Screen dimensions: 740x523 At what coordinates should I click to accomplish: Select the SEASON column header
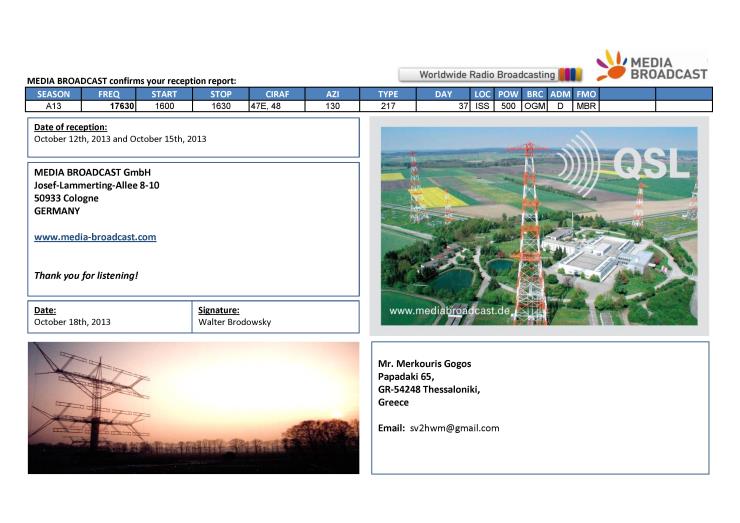53,94
